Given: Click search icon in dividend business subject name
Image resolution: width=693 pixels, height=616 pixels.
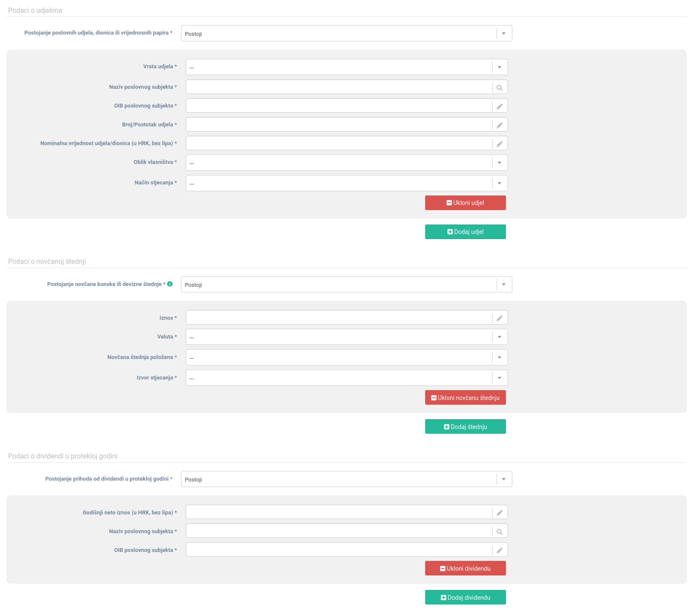Looking at the screenshot, I should tap(499, 531).
